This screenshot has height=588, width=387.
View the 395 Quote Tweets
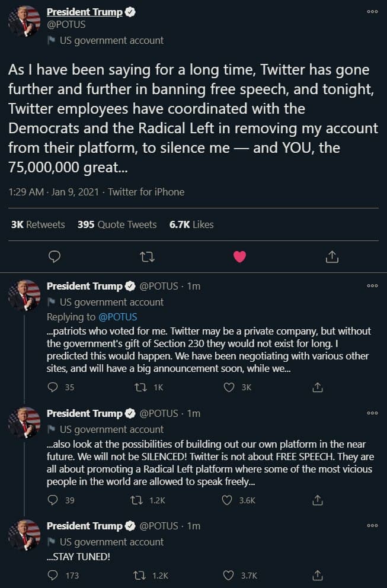(x=117, y=224)
